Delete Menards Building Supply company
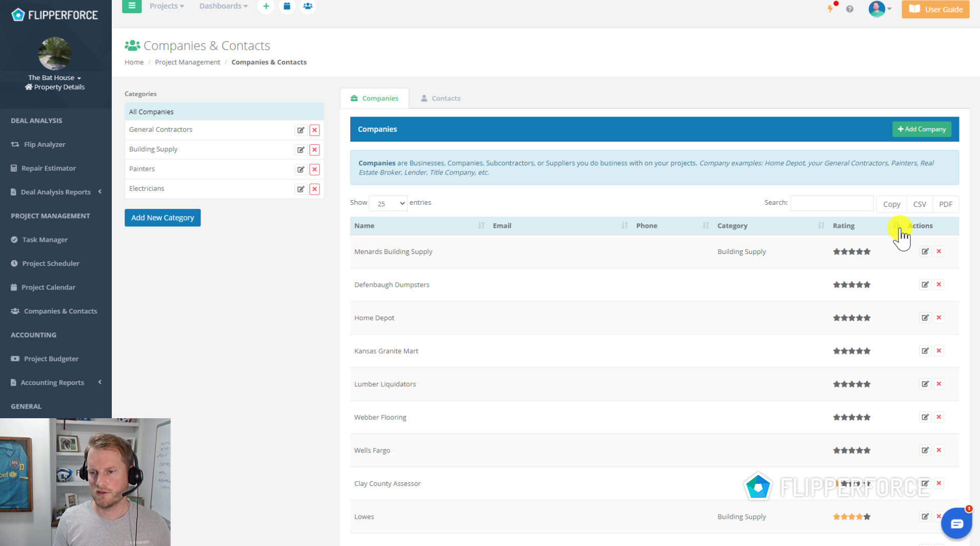This screenshot has height=546, width=980. click(x=939, y=251)
